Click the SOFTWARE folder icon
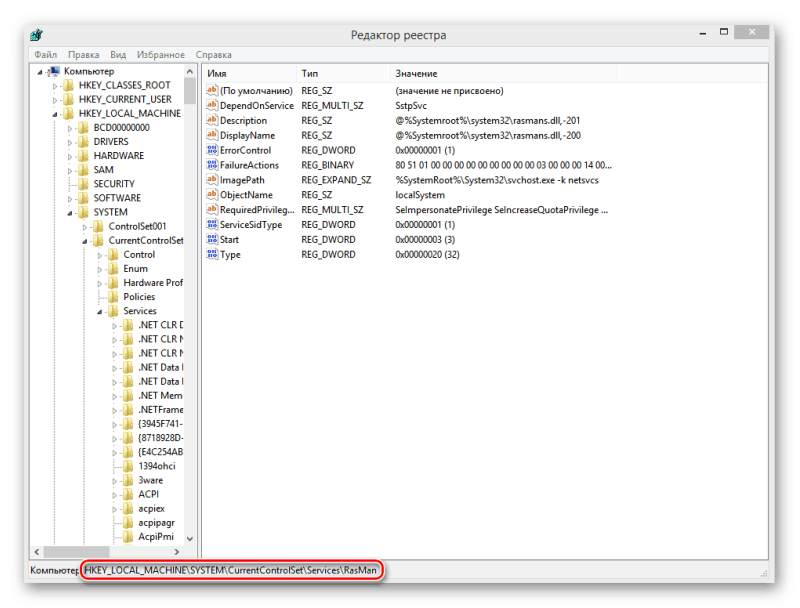The width and height of the screenshot is (800, 608). point(83,198)
